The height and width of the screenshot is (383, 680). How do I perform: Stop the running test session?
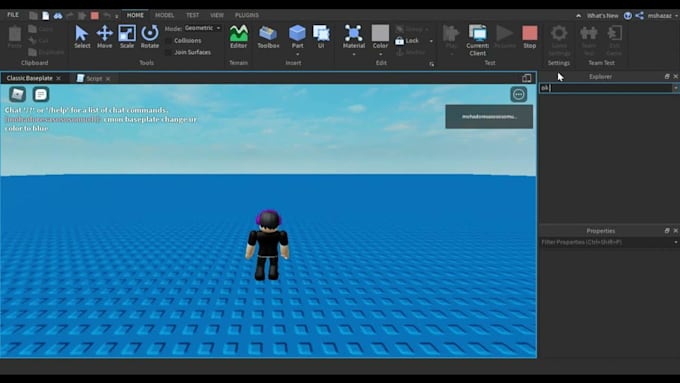pyautogui.click(x=530, y=36)
